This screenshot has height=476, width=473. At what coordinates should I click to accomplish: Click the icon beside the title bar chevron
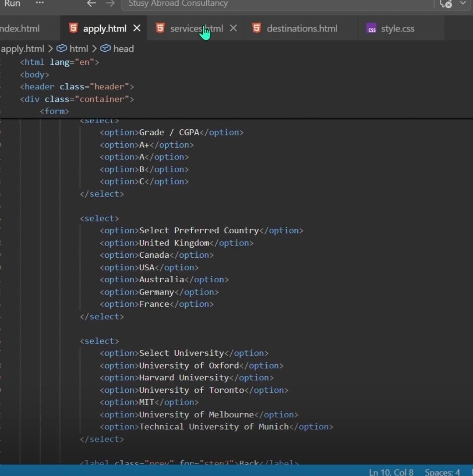(446, 4)
